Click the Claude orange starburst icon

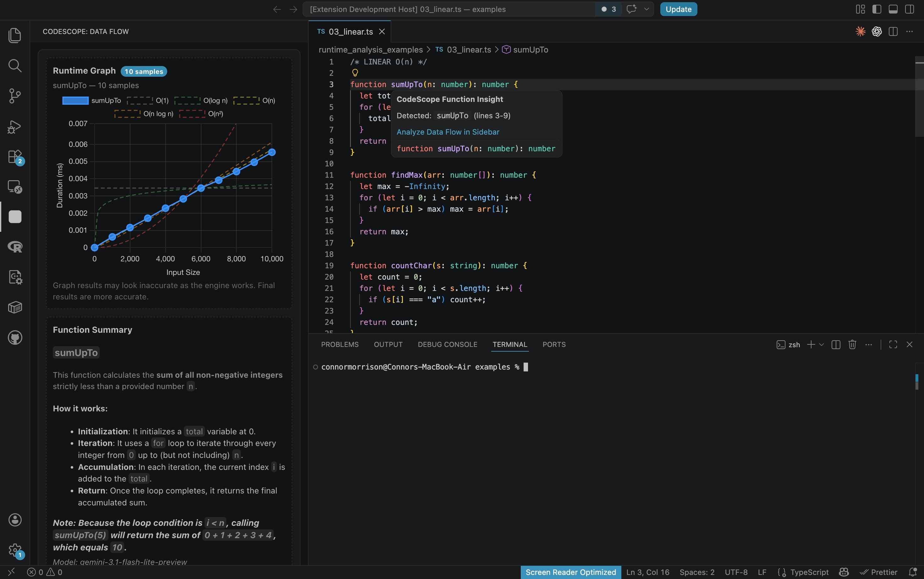861,31
